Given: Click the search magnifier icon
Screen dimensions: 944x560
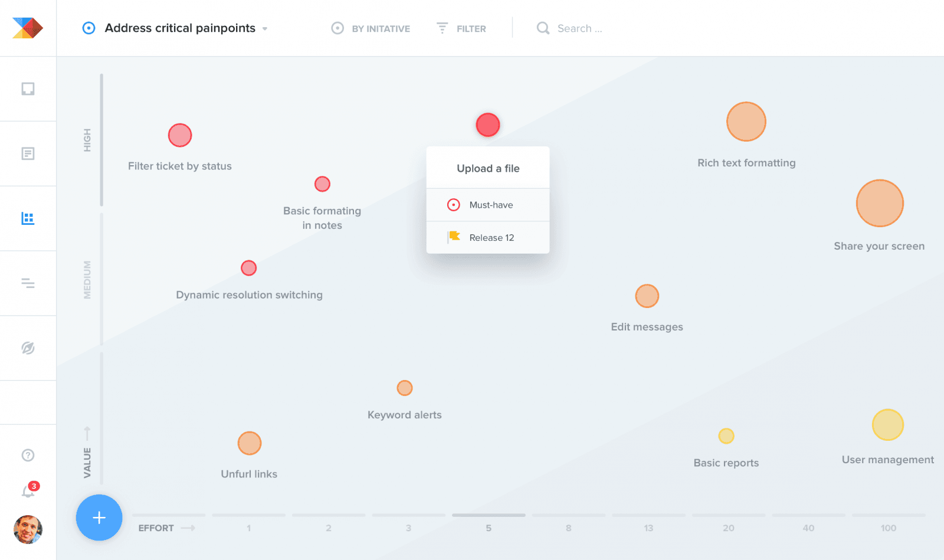Looking at the screenshot, I should pyautogui.click(x=543, y=28).
